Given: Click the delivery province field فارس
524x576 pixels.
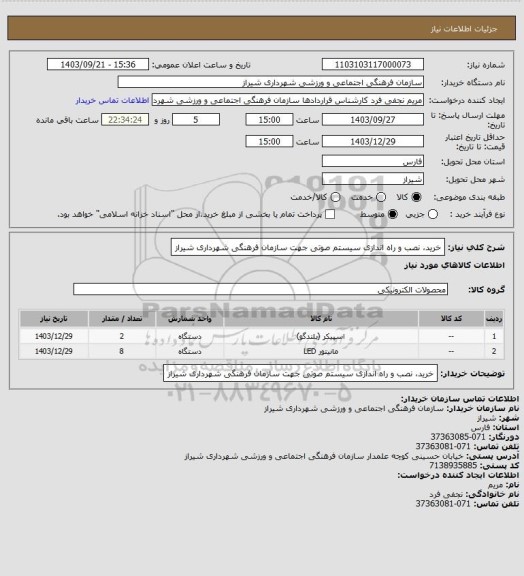Looking at the screenshot, I should pos(373,161).
